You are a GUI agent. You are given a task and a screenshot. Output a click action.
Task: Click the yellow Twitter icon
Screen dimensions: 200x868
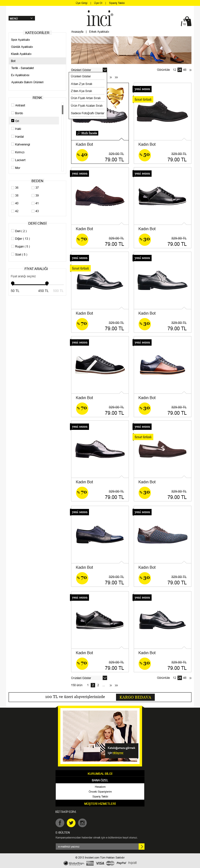pos(71,823)
